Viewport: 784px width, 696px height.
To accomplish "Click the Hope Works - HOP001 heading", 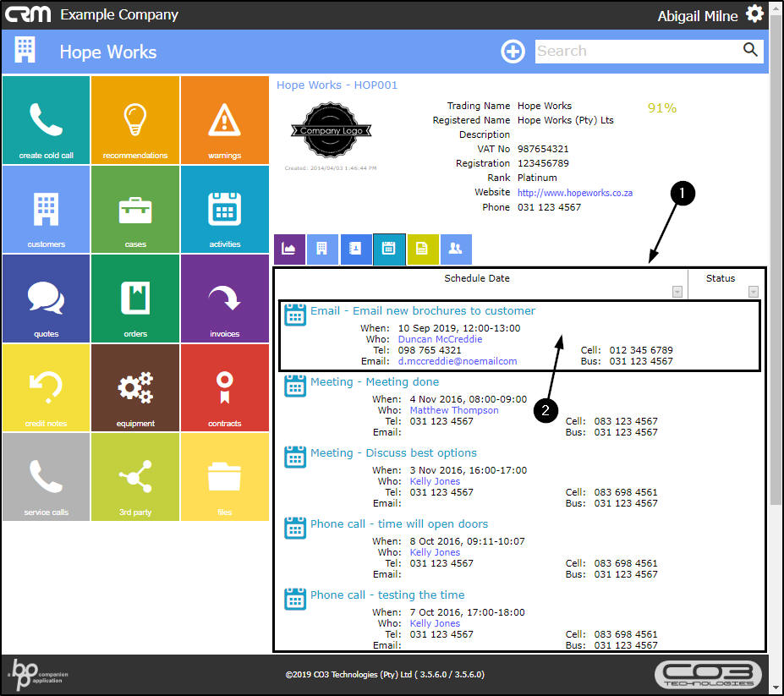I will 337,85.
